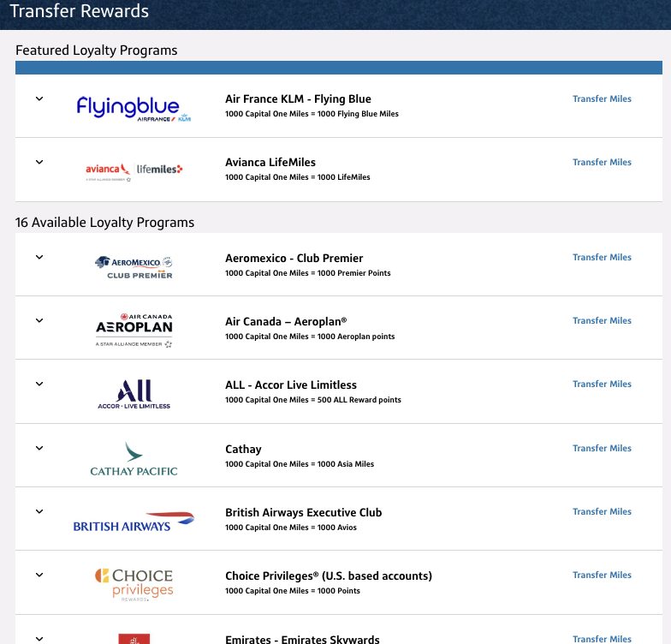This screenshot has width=671, height=644.
Task: Click the Choice Privileges logo
Action: click(x=134, y=584)
